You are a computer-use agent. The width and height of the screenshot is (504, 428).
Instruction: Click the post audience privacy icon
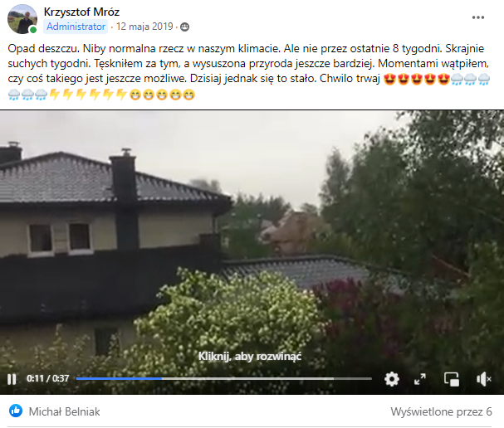[x=184, y=27]
